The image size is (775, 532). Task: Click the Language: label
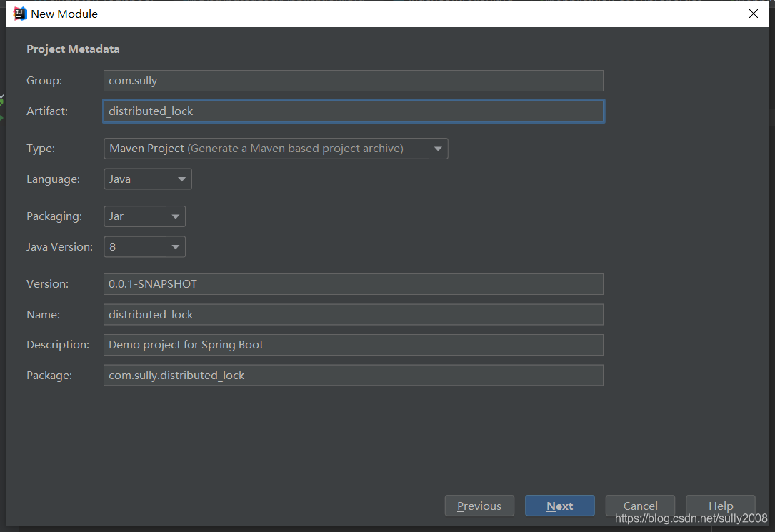[53, 179]
